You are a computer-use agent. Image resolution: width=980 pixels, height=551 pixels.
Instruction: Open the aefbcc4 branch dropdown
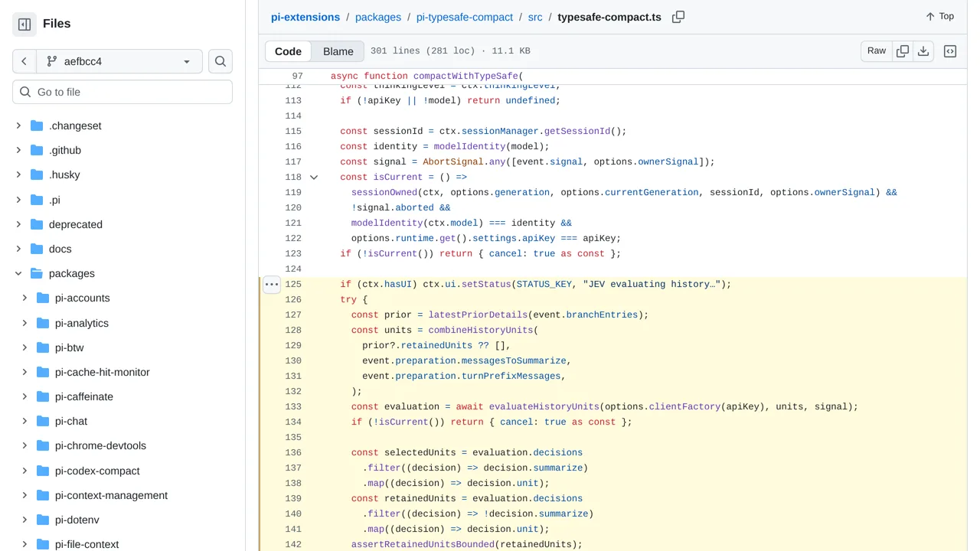click(x=119, y=61)
